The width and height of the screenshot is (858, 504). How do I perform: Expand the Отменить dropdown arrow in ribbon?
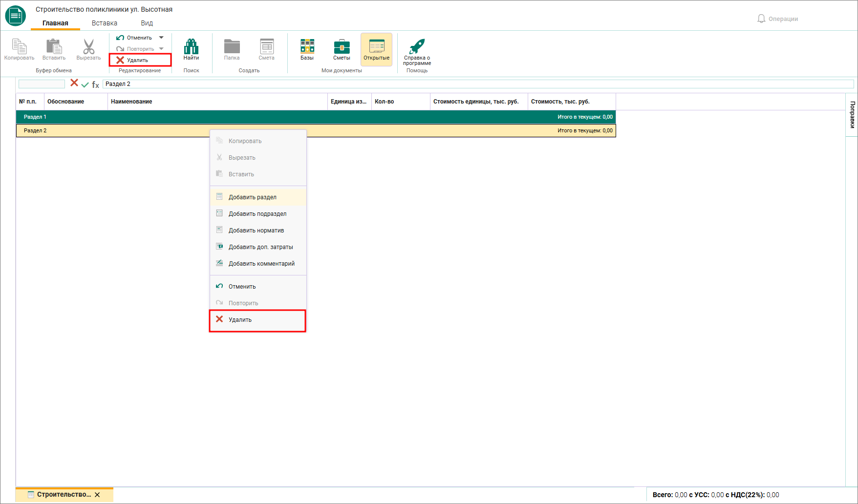coord(161,38)
